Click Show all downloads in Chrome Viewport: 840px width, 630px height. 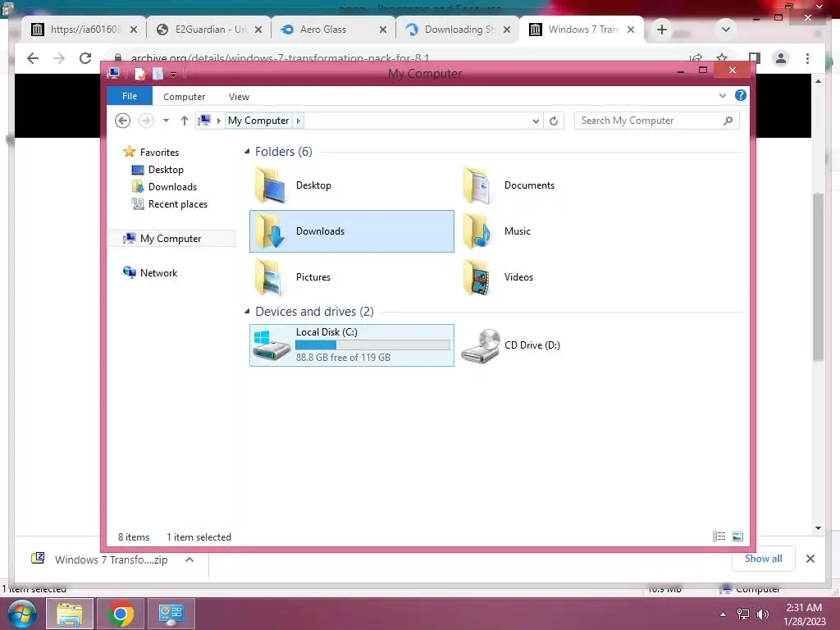[763, 558]
